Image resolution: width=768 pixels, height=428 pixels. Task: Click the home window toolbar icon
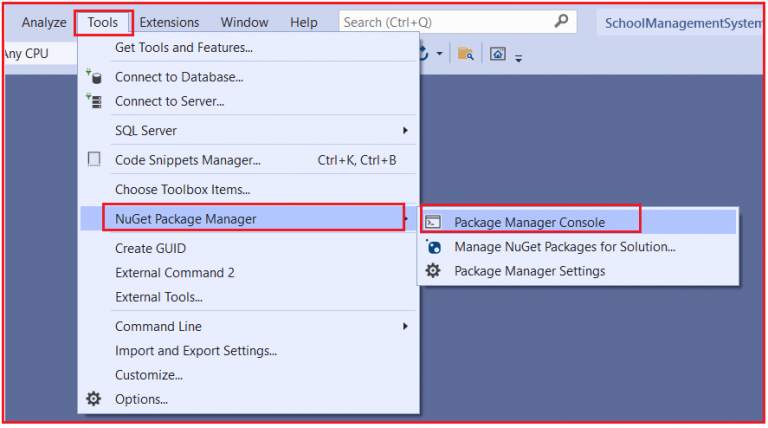point(497,54)
